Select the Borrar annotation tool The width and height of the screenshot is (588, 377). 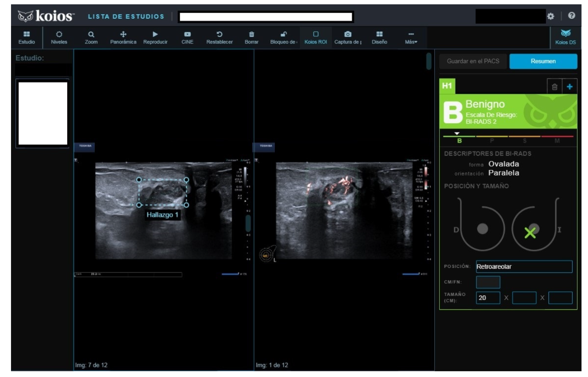[x=252, y=37]
